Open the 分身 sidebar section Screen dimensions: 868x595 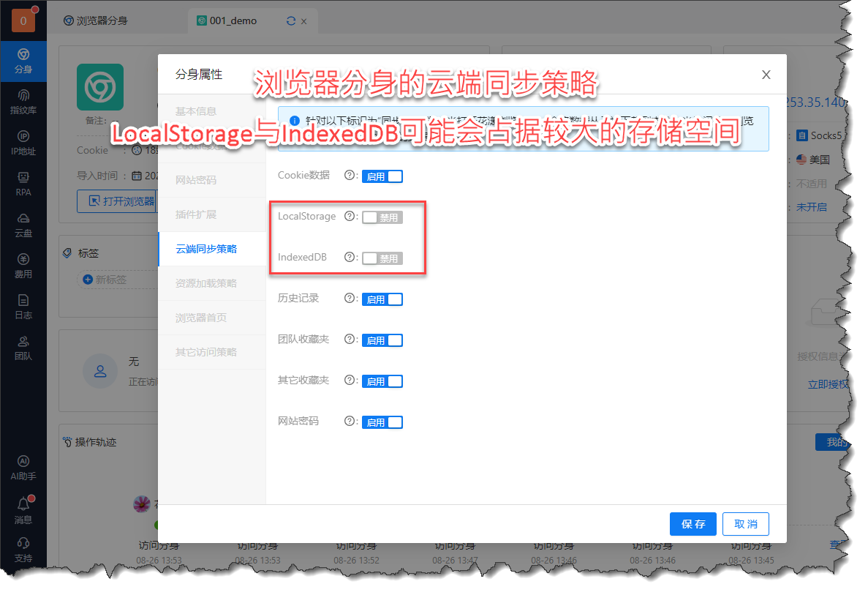pyautogui.click(x=23, y=61)
